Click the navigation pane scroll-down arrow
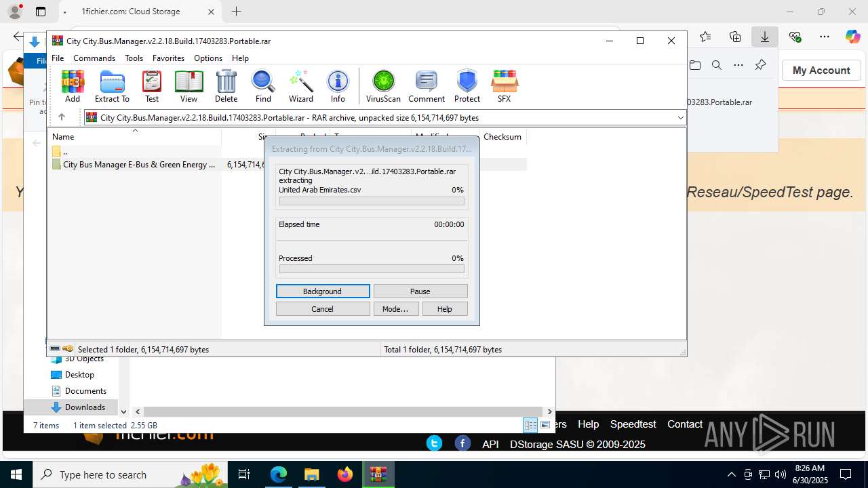 pos(123,411)
